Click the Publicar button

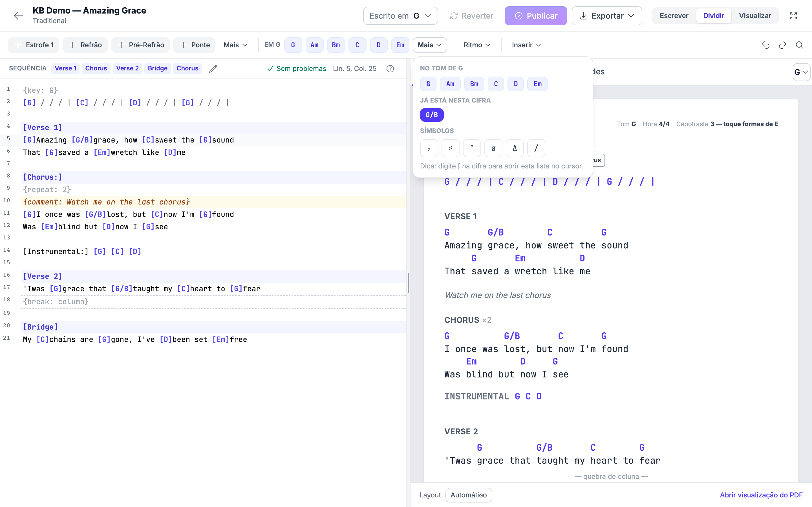(x=536, y=16)
